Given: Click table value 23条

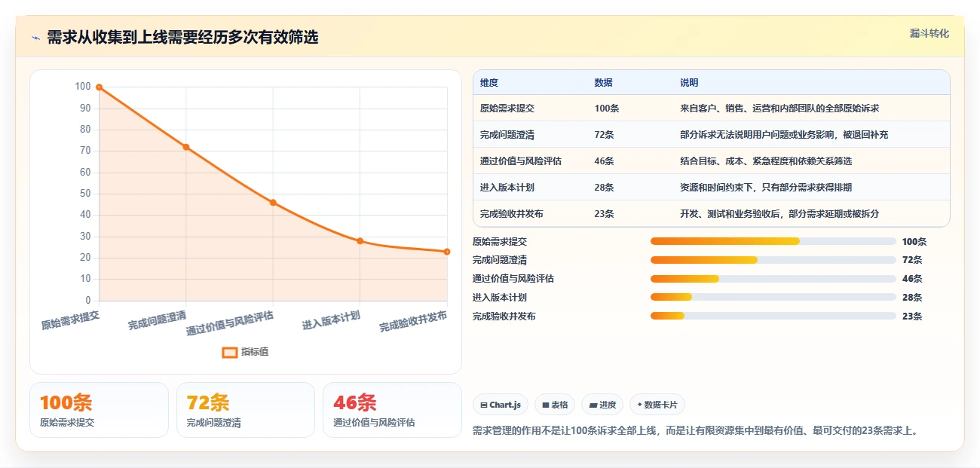Looking at the screenshot, I should pyautogui.click(x=605, y=214).
